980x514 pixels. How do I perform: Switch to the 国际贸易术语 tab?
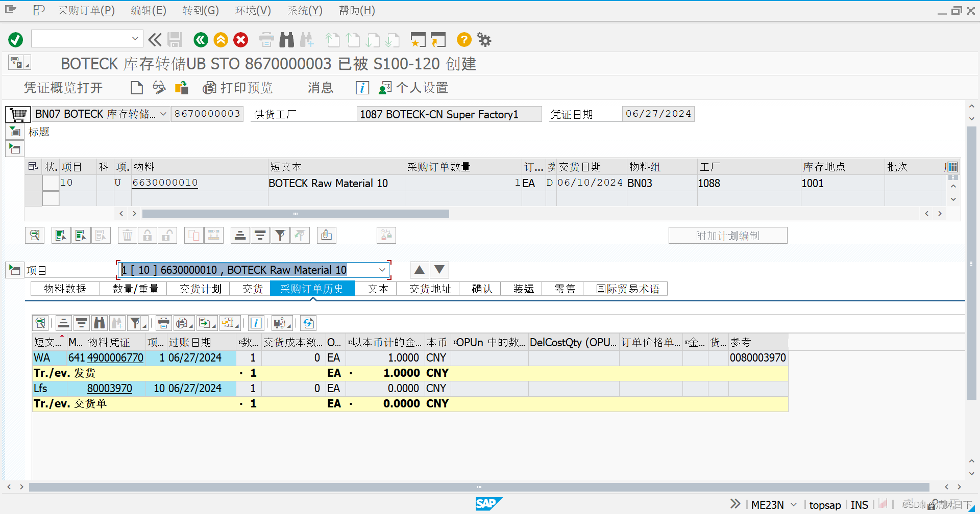pyautogui.click(x=628, y=289)
